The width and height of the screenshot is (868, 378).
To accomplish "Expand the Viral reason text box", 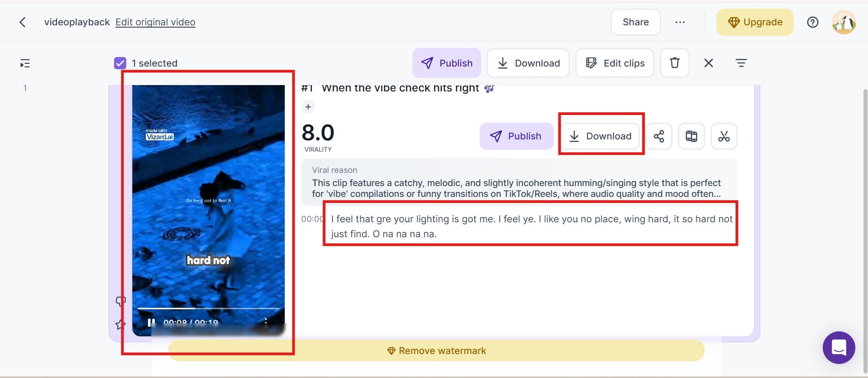I will [520, 183].
